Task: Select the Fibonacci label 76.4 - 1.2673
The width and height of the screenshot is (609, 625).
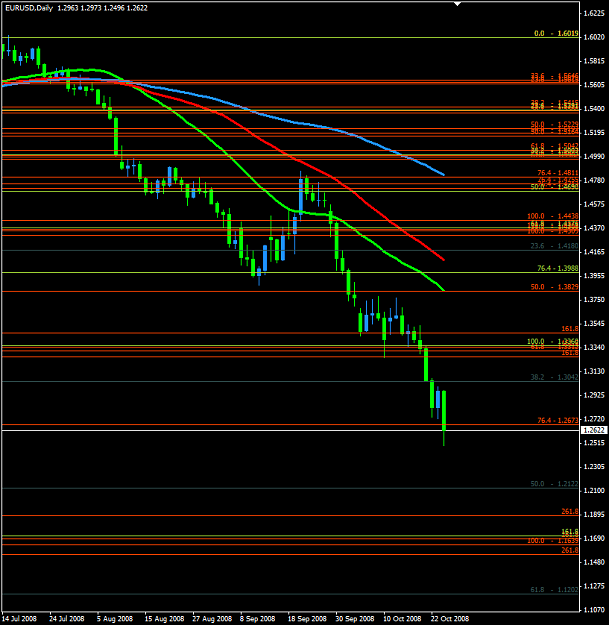Action: click(557, 420)
